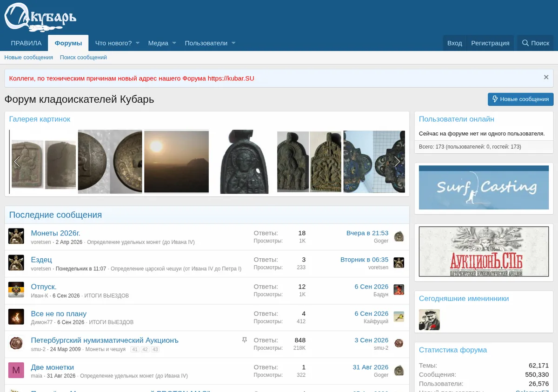Screen dimensions: 558x392
Task: Click the pink M avatar of maia
Action: click(x=16, y=370)
